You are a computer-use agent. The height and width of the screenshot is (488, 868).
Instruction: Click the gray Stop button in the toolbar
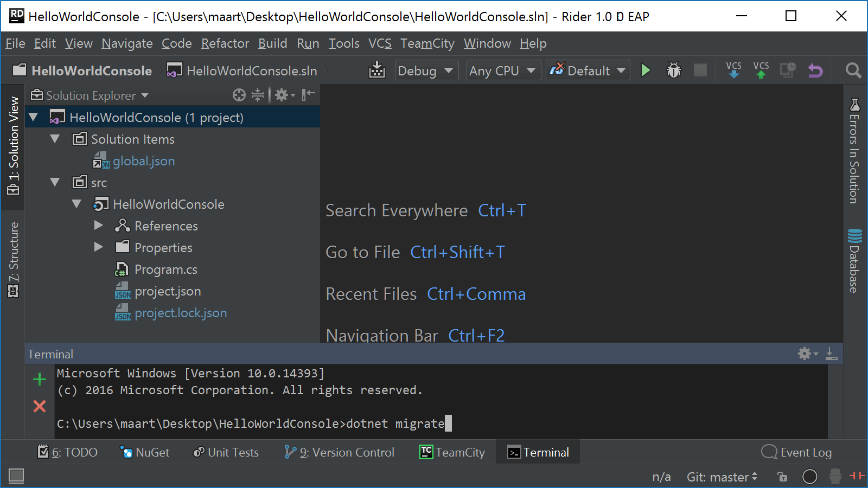700,70
